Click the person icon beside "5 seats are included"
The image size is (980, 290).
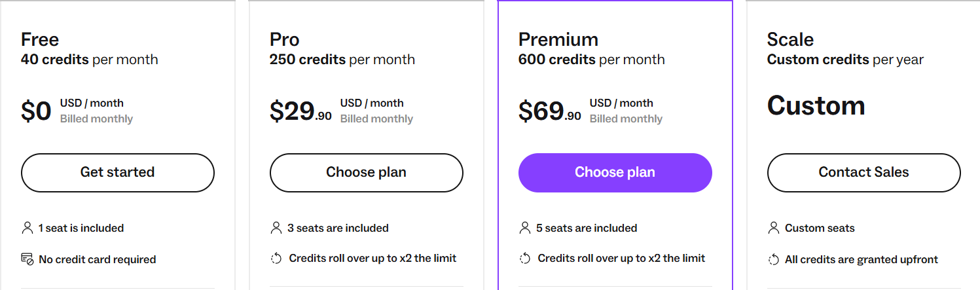pyautogui.click(x=524, y=228)
